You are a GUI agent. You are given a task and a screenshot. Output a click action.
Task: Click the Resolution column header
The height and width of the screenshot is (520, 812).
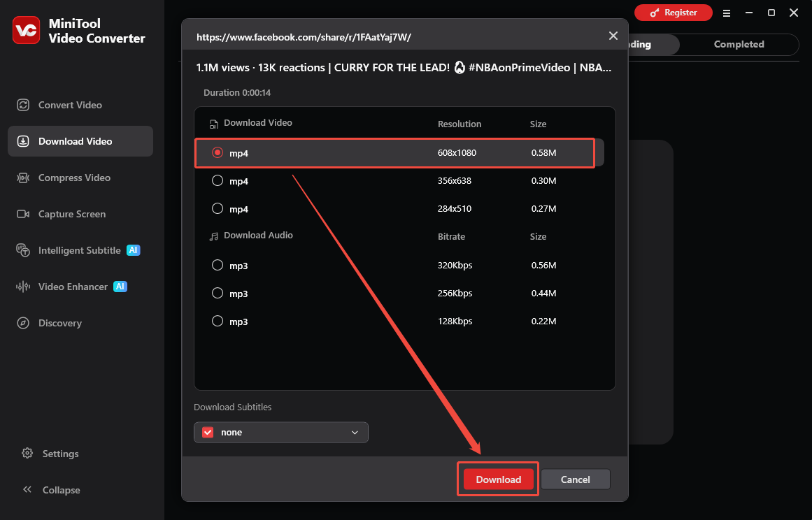[x=460, y=124]
